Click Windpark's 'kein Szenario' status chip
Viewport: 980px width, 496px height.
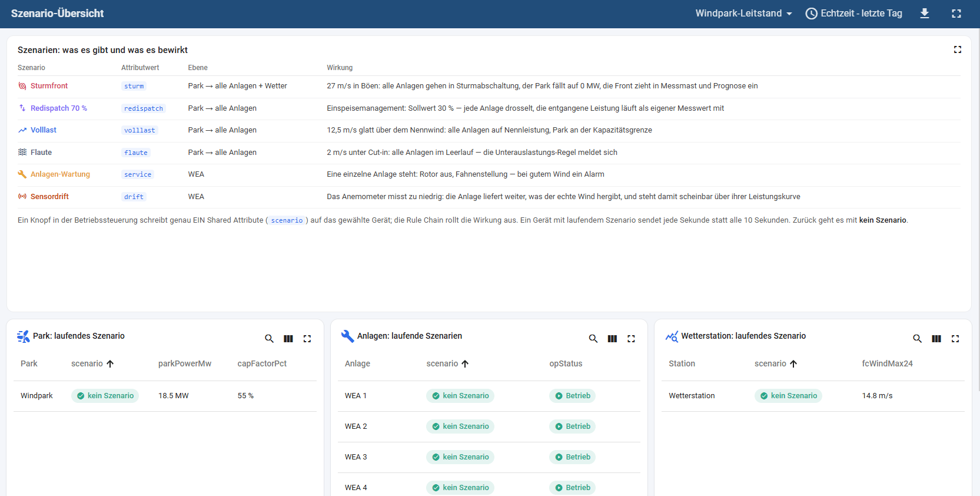[x=105, y=396]
